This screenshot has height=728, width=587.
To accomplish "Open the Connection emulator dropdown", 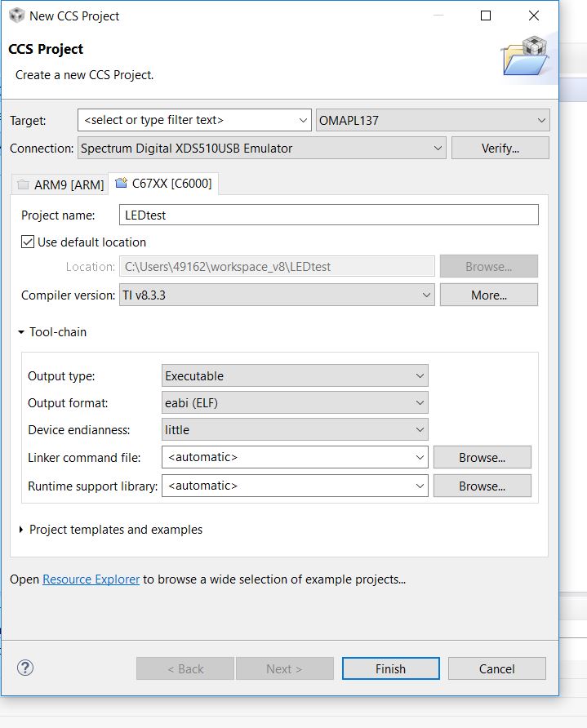I will click(x=262, y=148).
